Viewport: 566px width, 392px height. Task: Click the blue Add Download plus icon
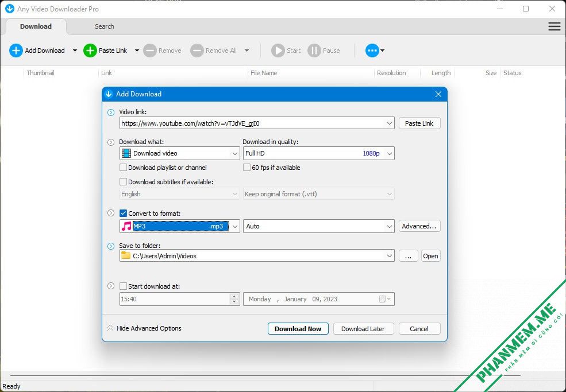click(16, 51)
